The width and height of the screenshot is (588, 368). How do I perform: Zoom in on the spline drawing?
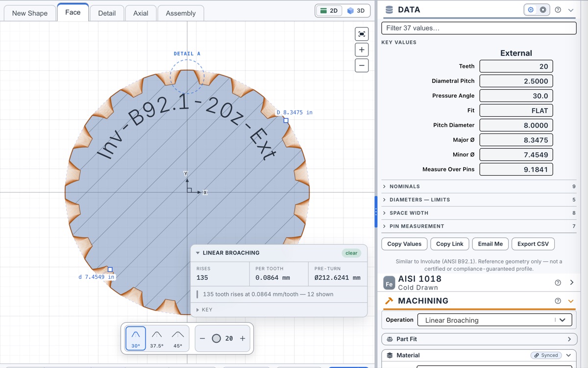[362, 50]
